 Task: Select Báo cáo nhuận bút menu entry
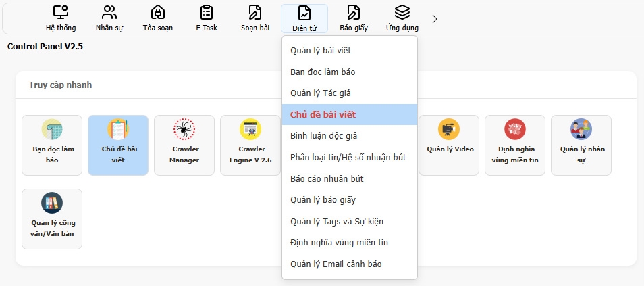[350, 178]
